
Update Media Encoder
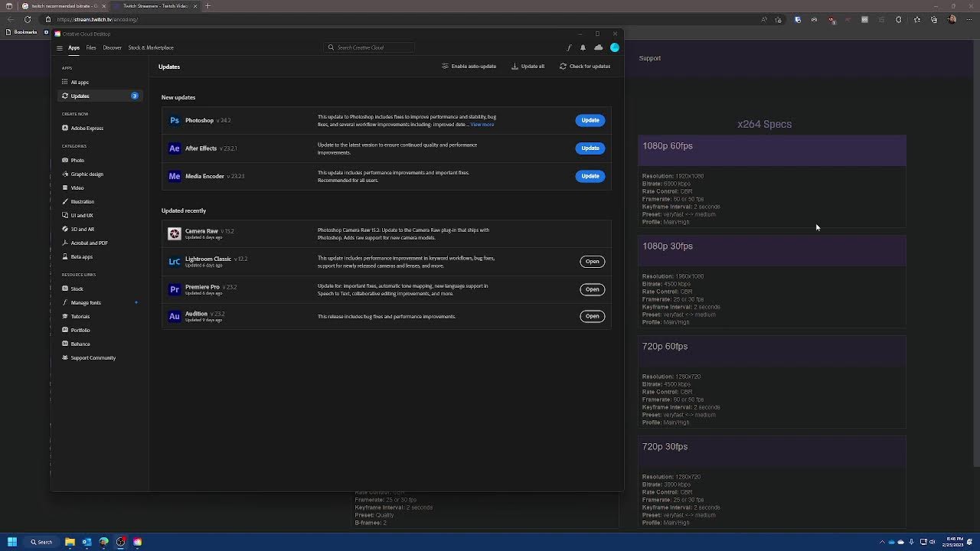(590, 176)
